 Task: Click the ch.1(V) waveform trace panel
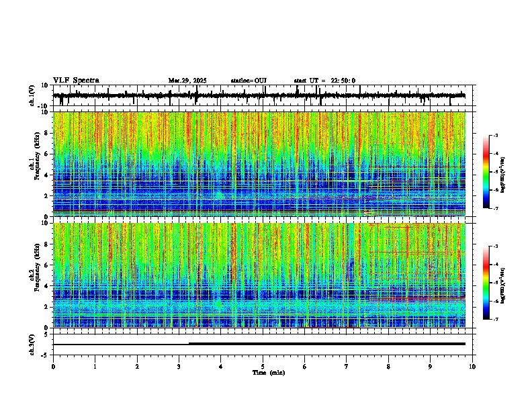coord(264,95)
